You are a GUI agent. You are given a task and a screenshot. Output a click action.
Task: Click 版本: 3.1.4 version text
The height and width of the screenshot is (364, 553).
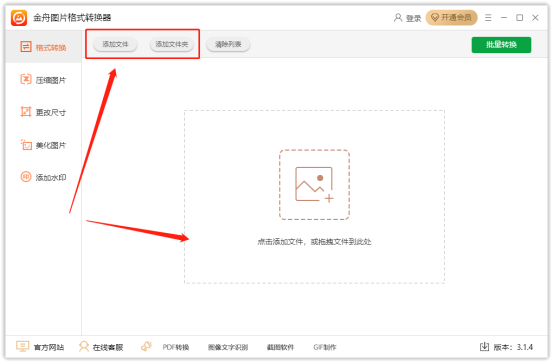click(x=513, y=347)
